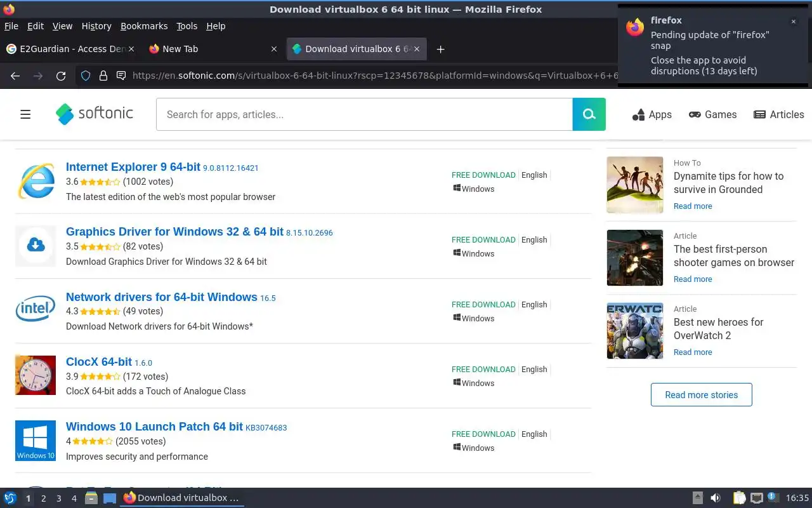The height and width of the screenshot is (508, 812).
Task: Click FREE DOWNLOAD for Windows 10 Launch Patch
Action: tap(483, 434)
